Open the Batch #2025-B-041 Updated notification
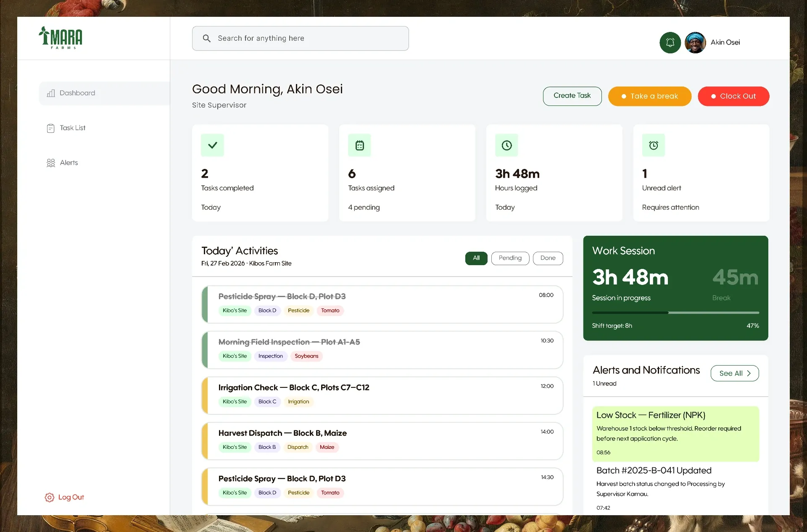Viewport: 807px width, 532px height. tap(675, 488)
